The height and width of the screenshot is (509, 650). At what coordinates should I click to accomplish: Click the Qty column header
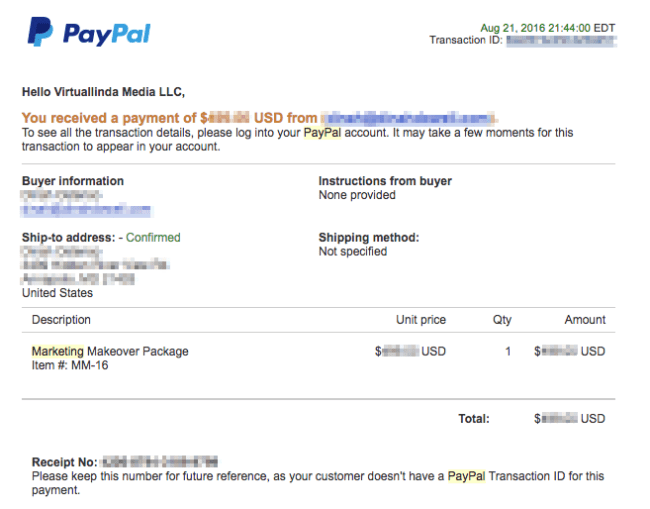(x=502, y=320)
